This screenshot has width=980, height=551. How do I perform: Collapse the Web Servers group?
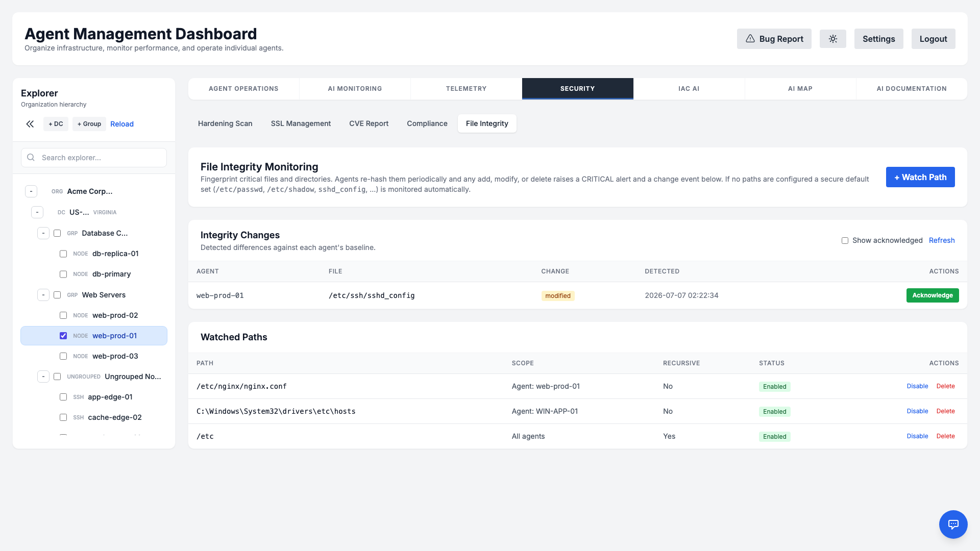click(x=43, y=295)
